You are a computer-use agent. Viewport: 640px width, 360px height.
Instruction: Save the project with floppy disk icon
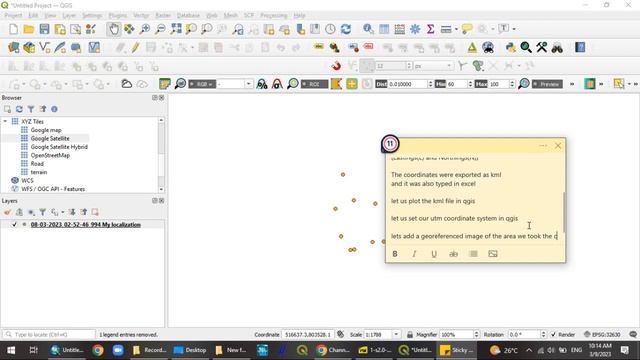coord(44,29)
